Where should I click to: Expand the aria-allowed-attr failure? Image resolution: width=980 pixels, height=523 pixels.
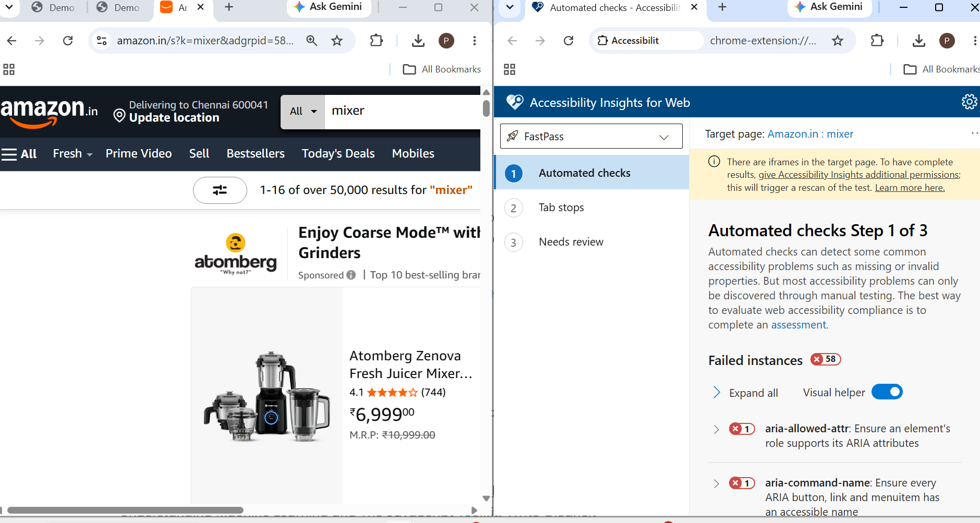coord(717,429)
